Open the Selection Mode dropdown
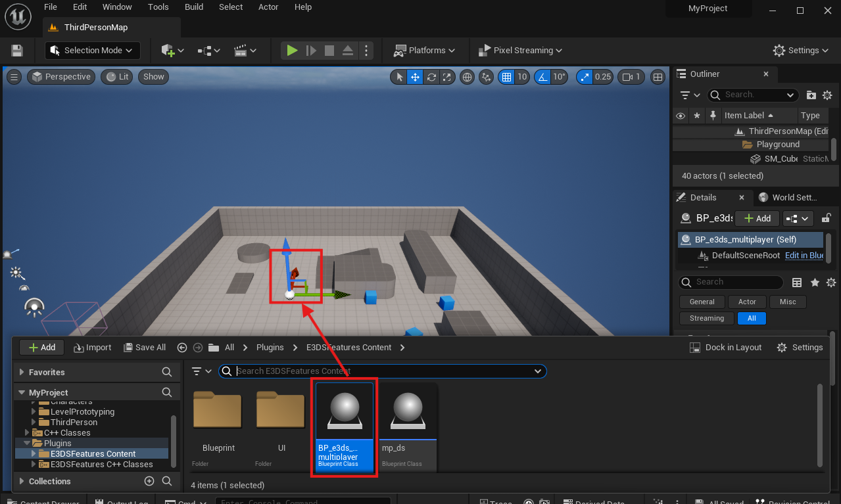The height and width of the screenshot is (504, 841). (92, 51)
